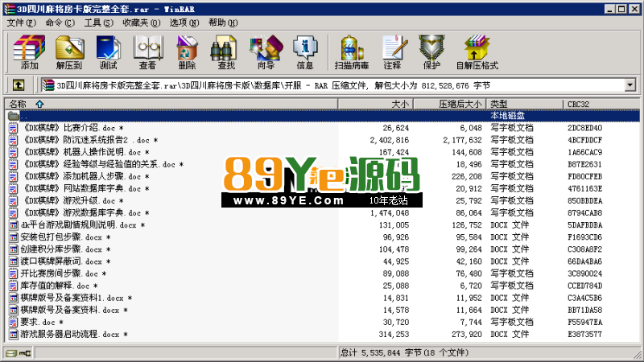Open the address bar path dropdown

coord(630,85)
